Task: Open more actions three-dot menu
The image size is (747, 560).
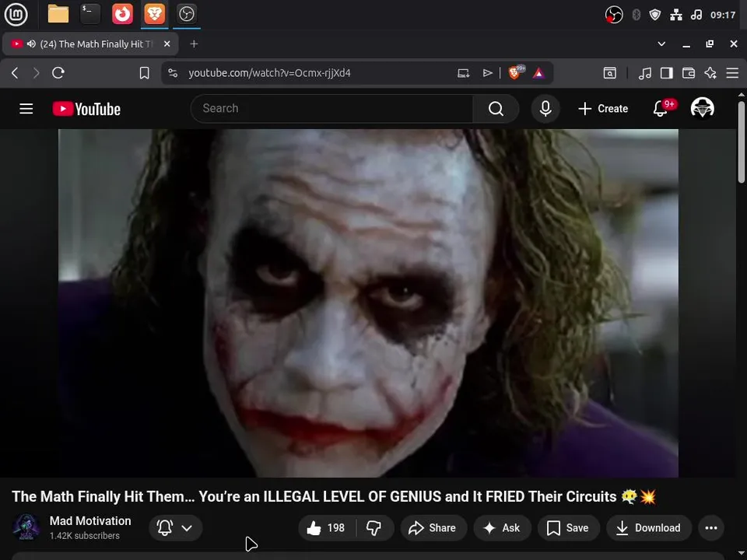Action: (710, 527)
